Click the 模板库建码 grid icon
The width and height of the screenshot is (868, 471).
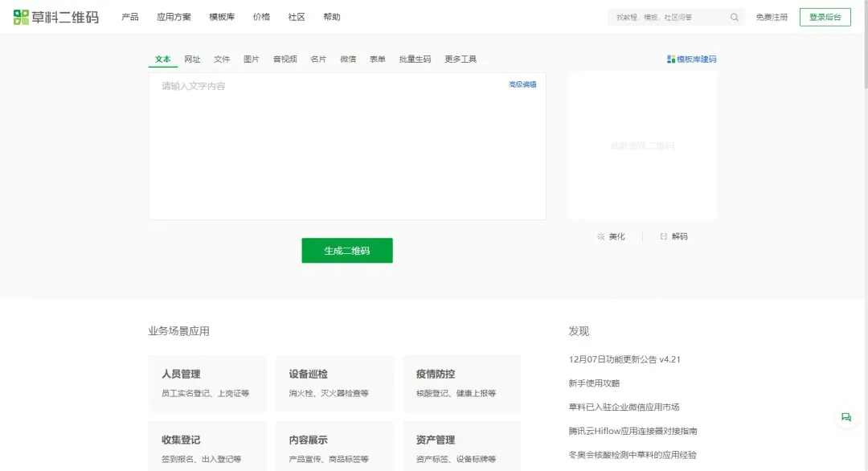(x=671, y=59)
